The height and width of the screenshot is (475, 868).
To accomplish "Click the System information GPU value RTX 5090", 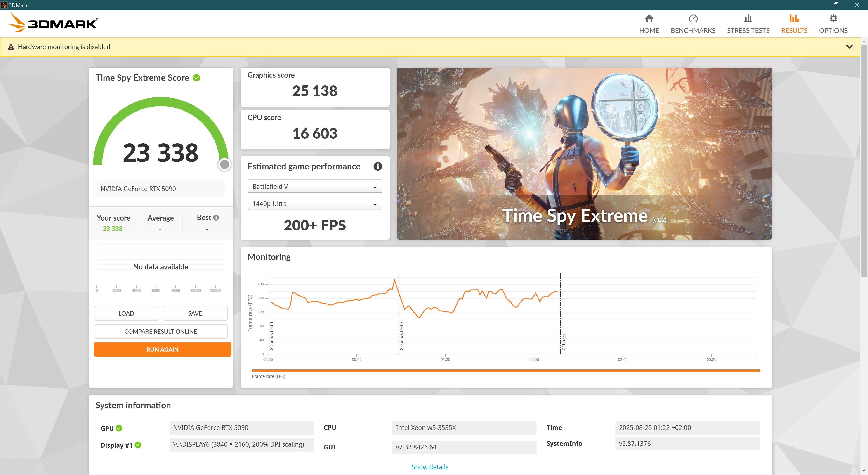I will pos(241,428).
